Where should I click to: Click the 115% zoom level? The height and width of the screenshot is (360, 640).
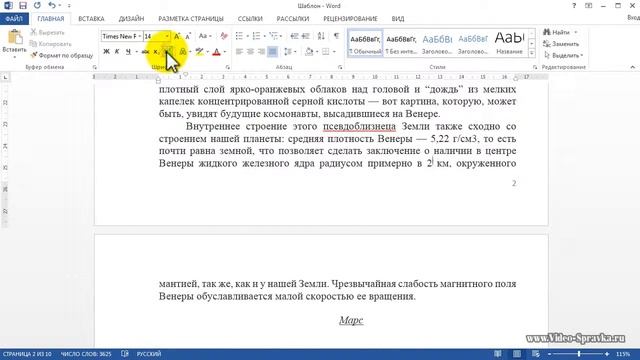tap(623, 354)
